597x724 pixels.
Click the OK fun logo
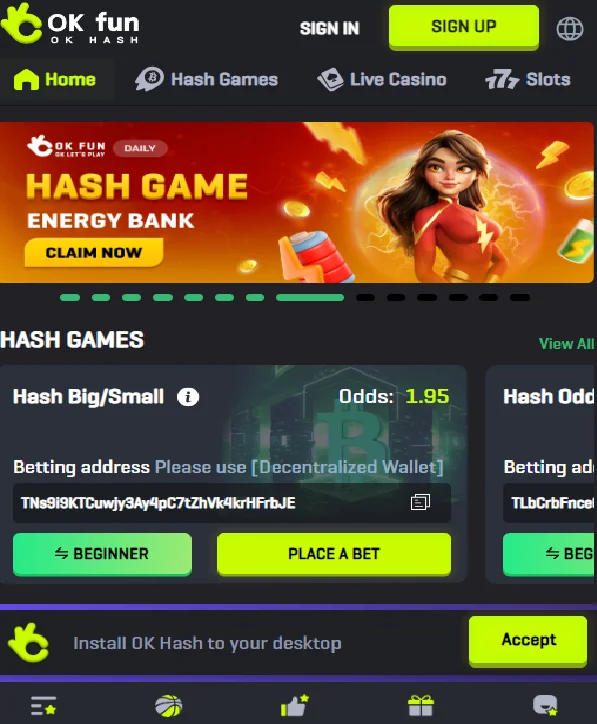coord(70,24)
